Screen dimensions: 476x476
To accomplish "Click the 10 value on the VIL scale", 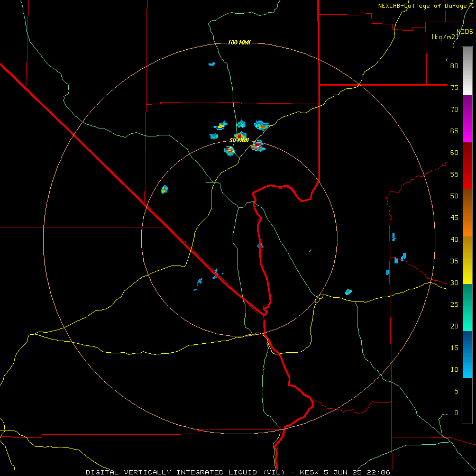I will 454,370.
